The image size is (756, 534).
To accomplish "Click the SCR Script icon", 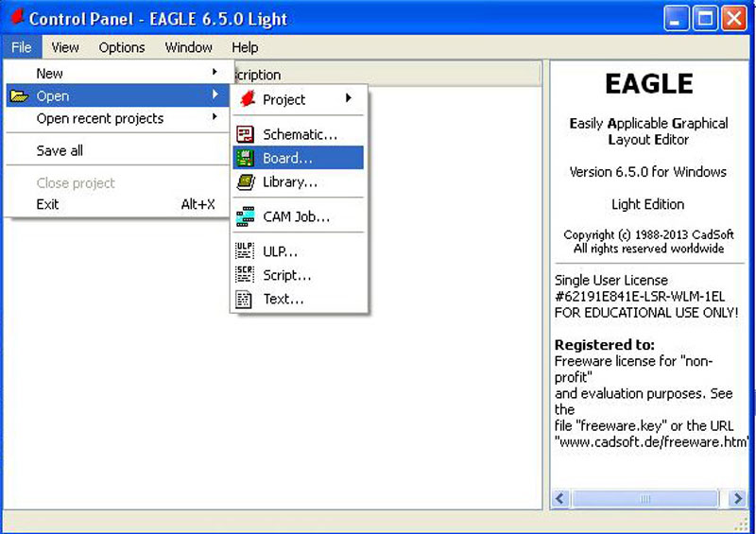I will coord(245,274).
